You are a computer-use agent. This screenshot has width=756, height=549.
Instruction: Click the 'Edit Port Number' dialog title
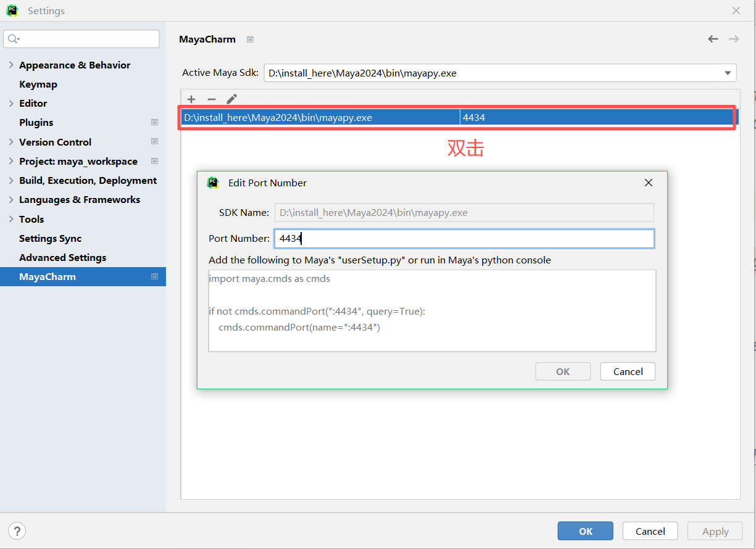(267, 183)
